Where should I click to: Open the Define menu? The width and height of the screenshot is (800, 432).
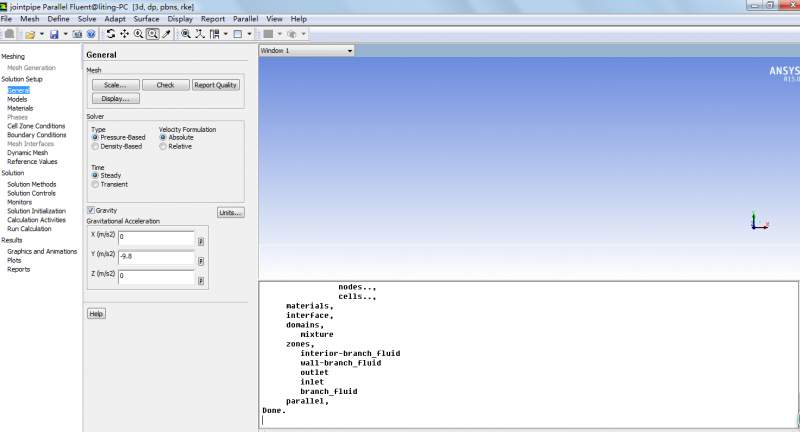[x=59, y=19]
